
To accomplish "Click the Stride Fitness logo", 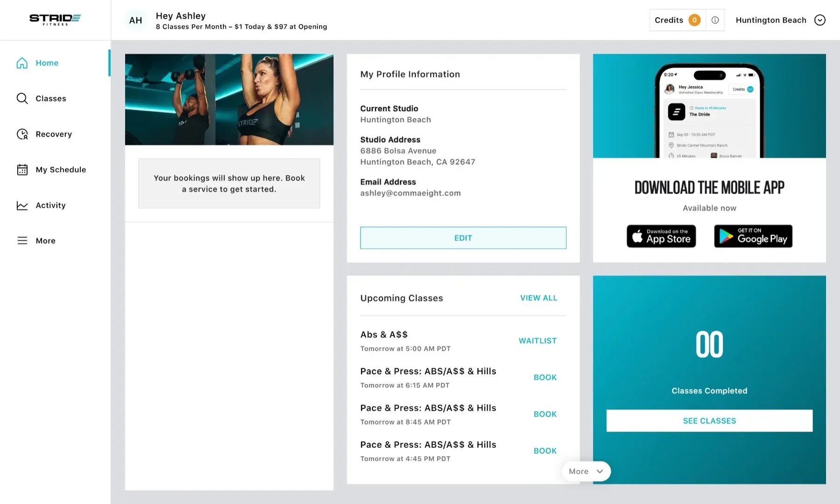I will [x=55, y=20].
